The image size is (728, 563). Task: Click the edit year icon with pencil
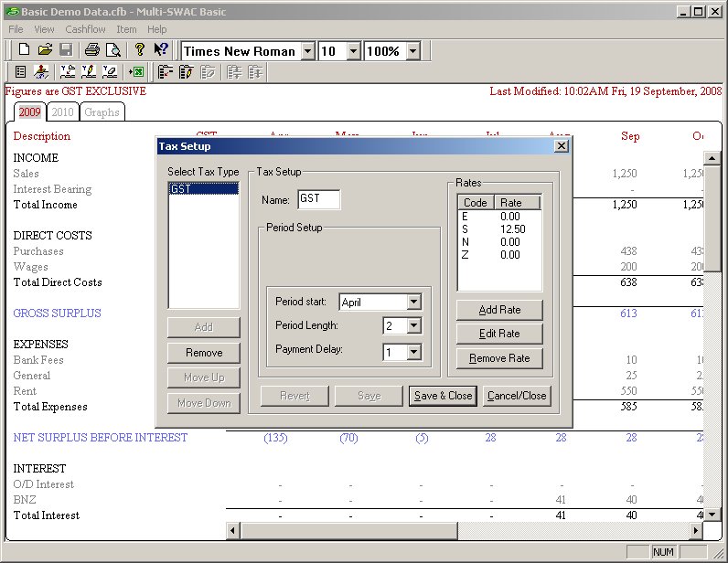coord(89,72)
